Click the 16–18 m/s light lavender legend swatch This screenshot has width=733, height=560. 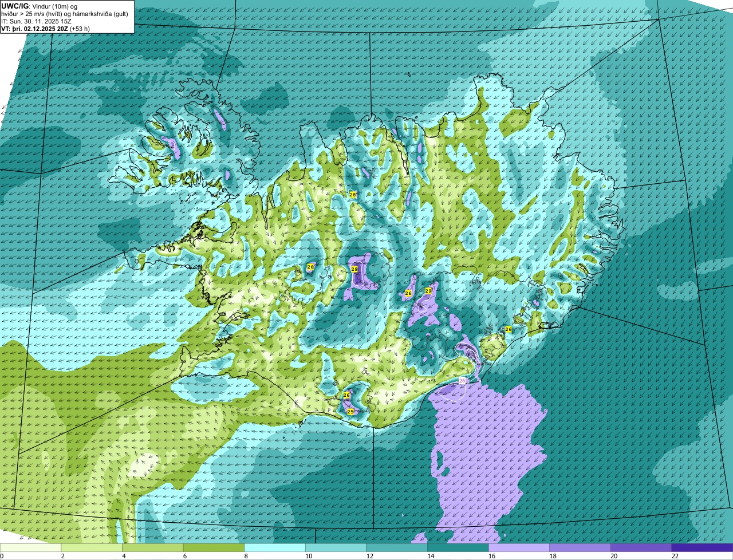519,547
